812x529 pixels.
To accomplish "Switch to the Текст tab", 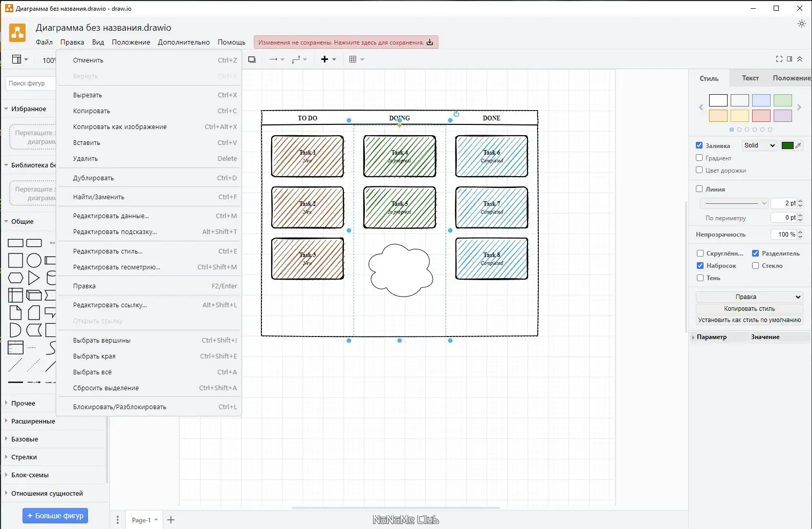I will click(750, 78).
